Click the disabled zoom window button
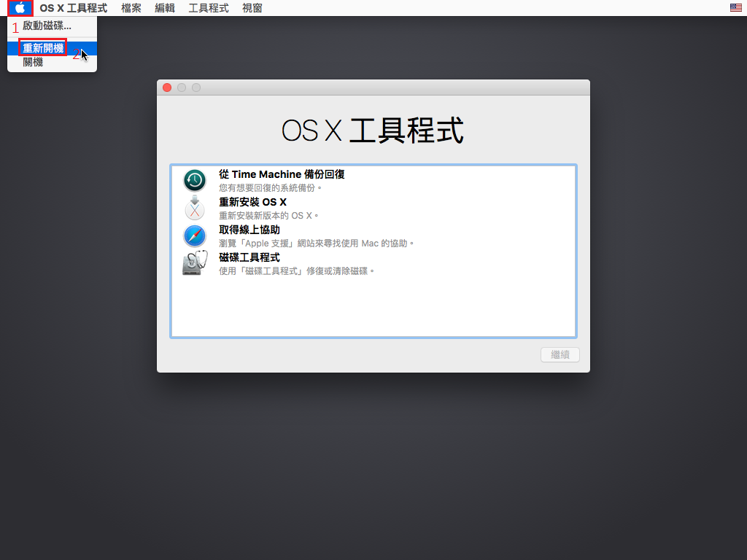Image resolution: width=747 pixels, height=560 pixels. pos(196,87)
